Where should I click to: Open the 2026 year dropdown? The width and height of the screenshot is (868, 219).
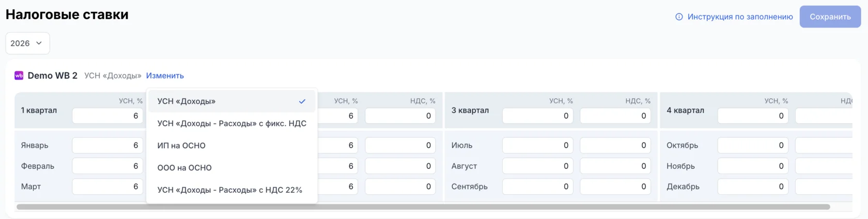(x=27, y=43)
